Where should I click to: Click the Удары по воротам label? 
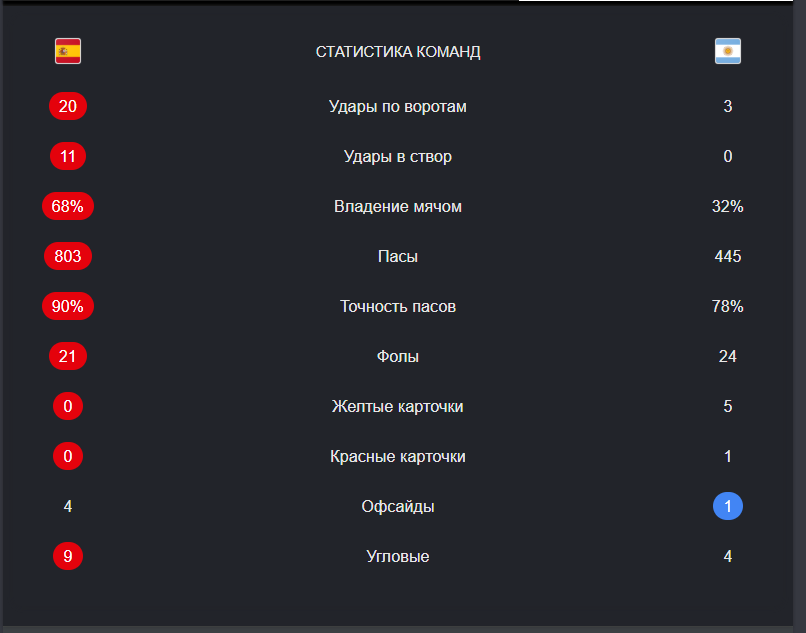click(x=398, y=106)
